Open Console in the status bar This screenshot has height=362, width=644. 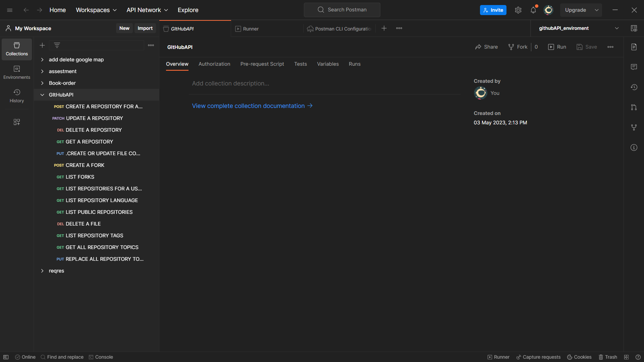click(x=101, y=357)
